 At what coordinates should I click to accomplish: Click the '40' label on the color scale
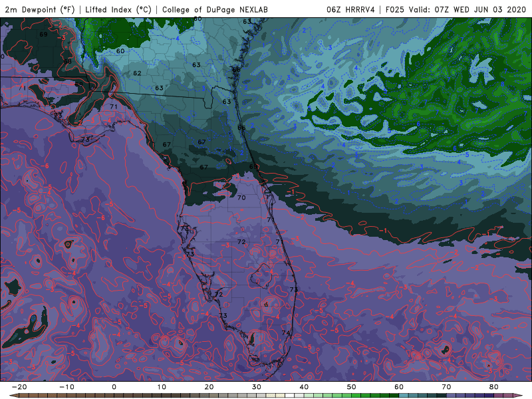[x=304, y=387]
